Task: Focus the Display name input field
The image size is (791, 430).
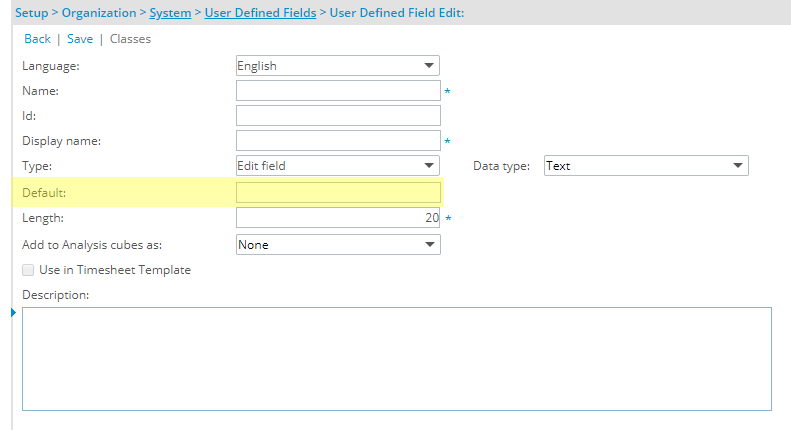Action: pyautogui.click(x=338, y=141)
